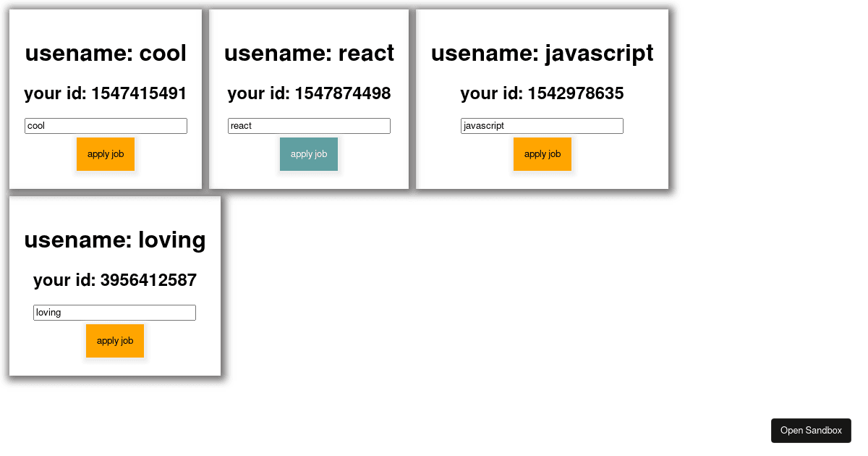
Task: Open Sandbox button
Action: tap(811, 431)
